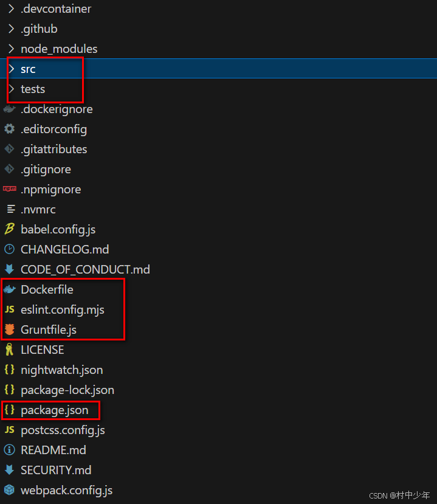Select the node_modules folder name
The height and width of the screenshot is (504, 437).
(x=59, y=49)
